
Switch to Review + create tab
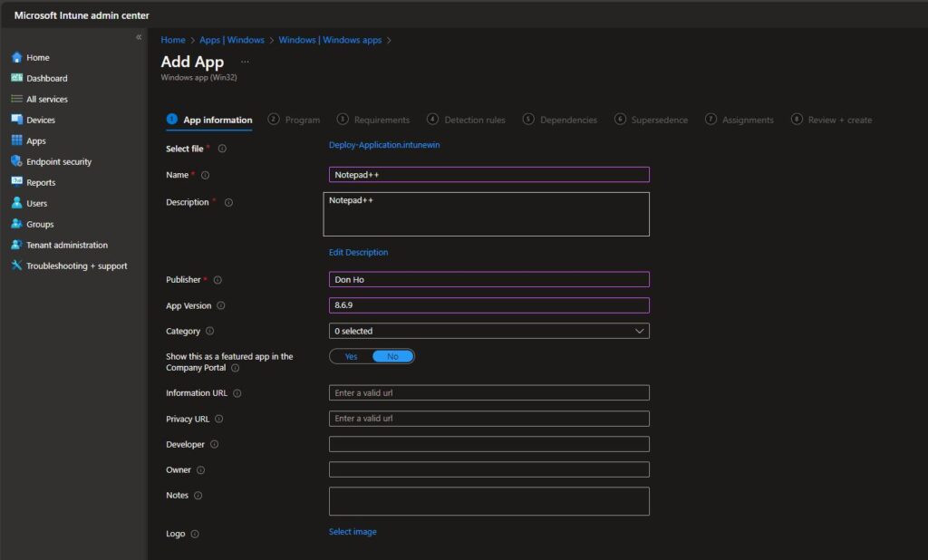(832, 120)
